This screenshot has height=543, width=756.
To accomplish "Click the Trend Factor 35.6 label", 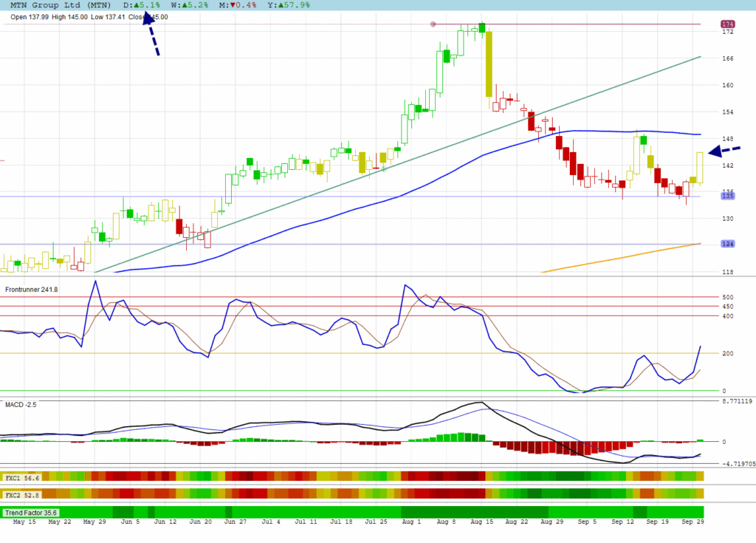I will [x=31, y=512].
